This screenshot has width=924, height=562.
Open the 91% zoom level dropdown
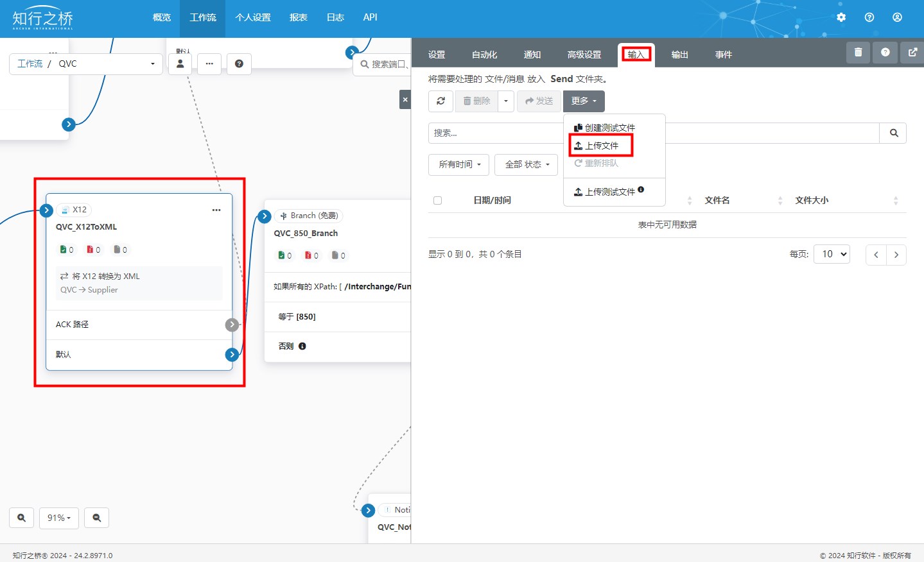59,518
